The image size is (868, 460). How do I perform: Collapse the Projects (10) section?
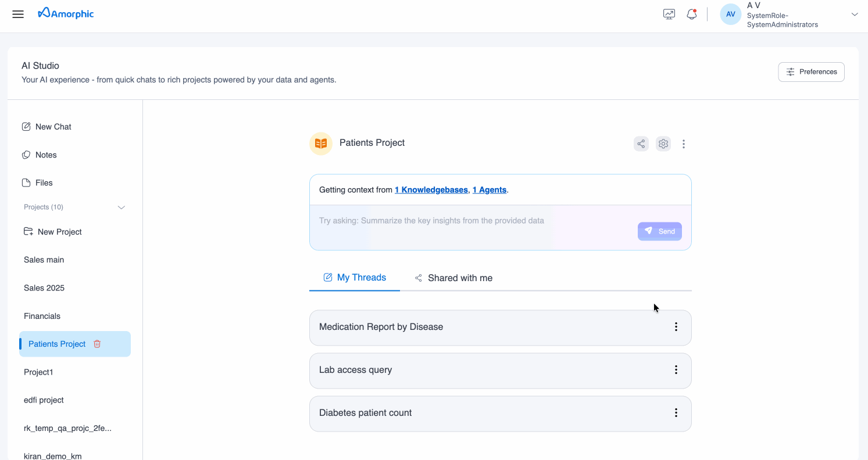click(121, 207)
